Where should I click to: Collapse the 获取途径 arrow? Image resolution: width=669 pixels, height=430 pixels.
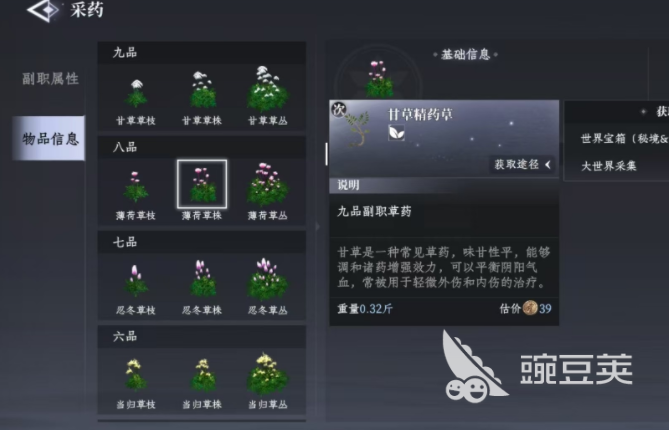click(x=548, y=164)
